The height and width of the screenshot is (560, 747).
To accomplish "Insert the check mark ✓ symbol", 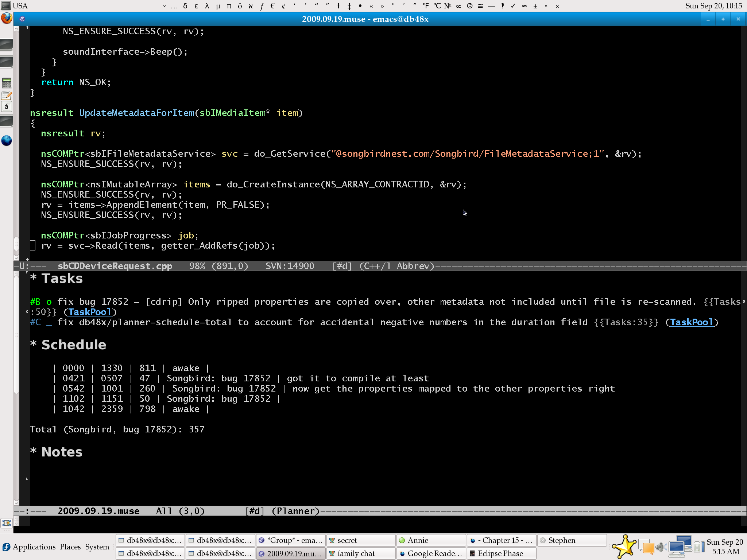I will [513, 6].
